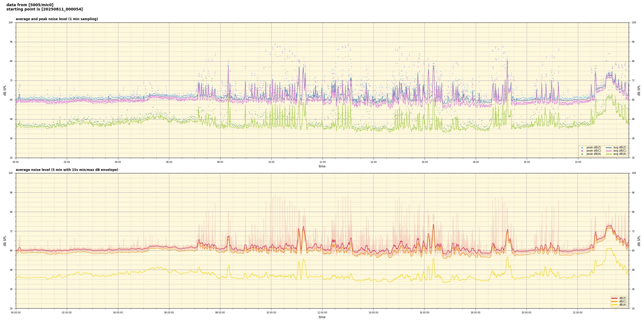Click the peak dB(C) magenta legend marker

pyautogui.click(x=582, y=151)
